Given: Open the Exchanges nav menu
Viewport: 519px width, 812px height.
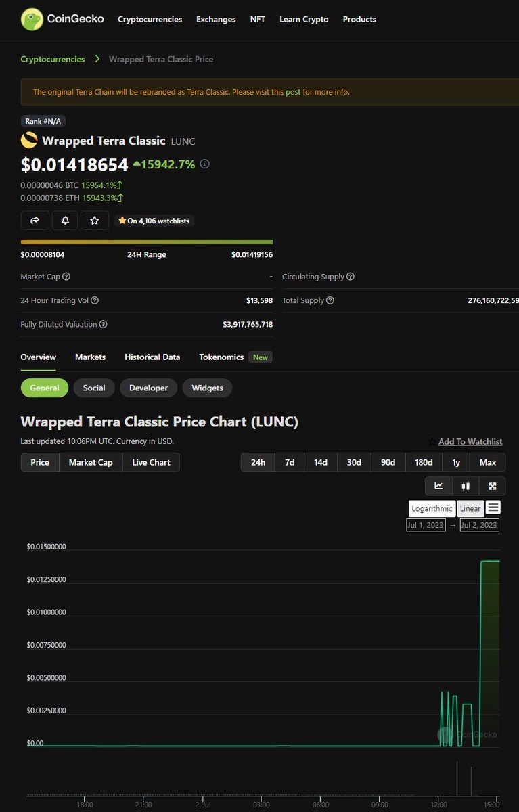Looking at the screenshot, I should (216, 19).
